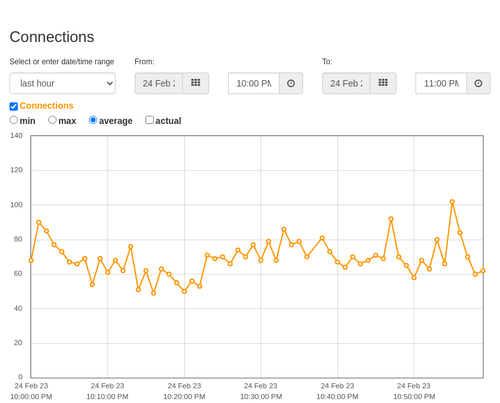The width and height of the screenshot is (500, 403).
Task: Click the 10:30:00 PM x-axis label
Action: [x=261, y=391]
